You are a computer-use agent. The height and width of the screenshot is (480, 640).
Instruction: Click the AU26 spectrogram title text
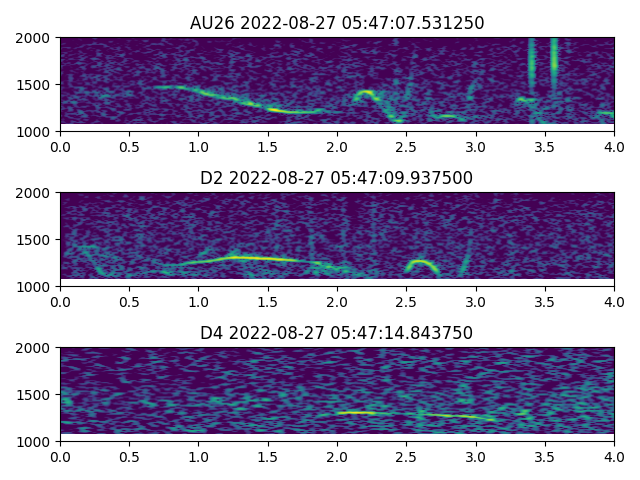(x=336, y=23)
